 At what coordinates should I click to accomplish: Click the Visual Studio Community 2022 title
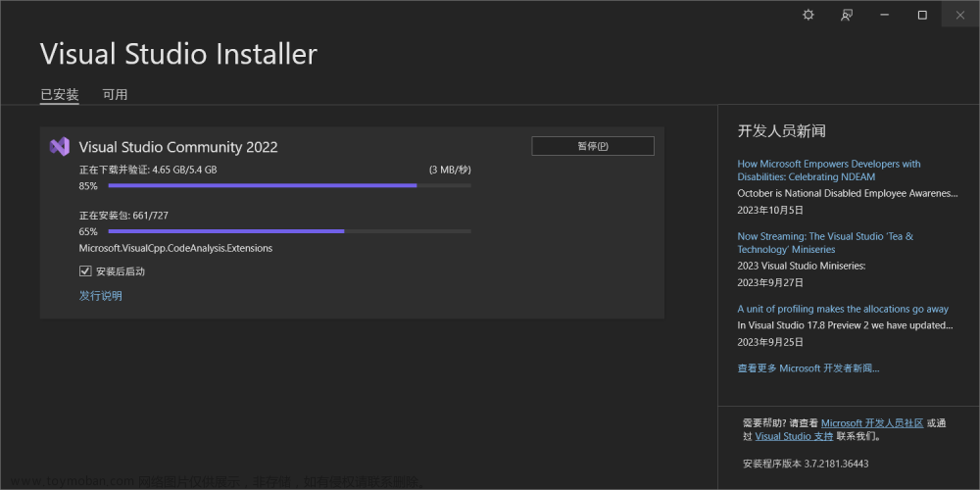coord(178,147)
